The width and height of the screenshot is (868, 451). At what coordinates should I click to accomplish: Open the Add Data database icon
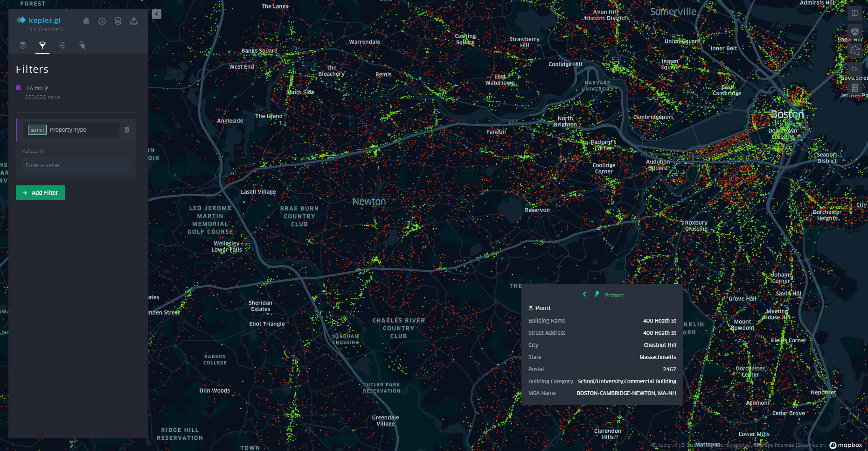(118, 21)
